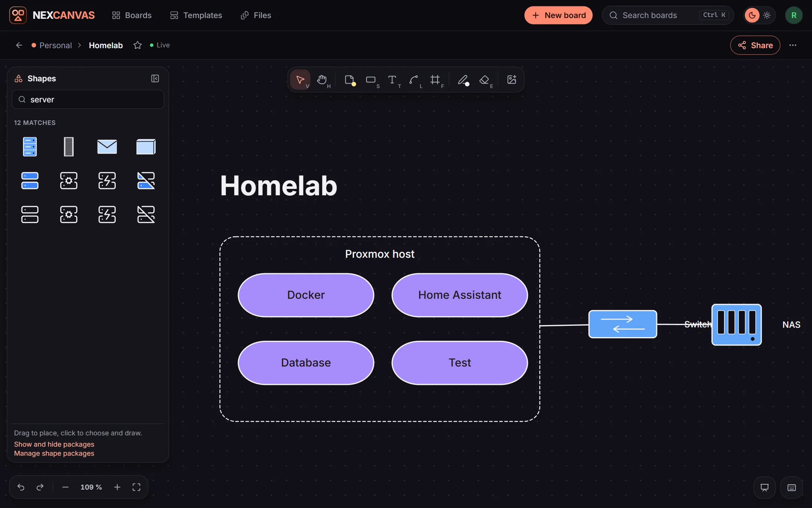Viewport: 812px width, 508px height.
Task: Choose the blue server-off crossed shape
Action: click(x=146, y=181)
